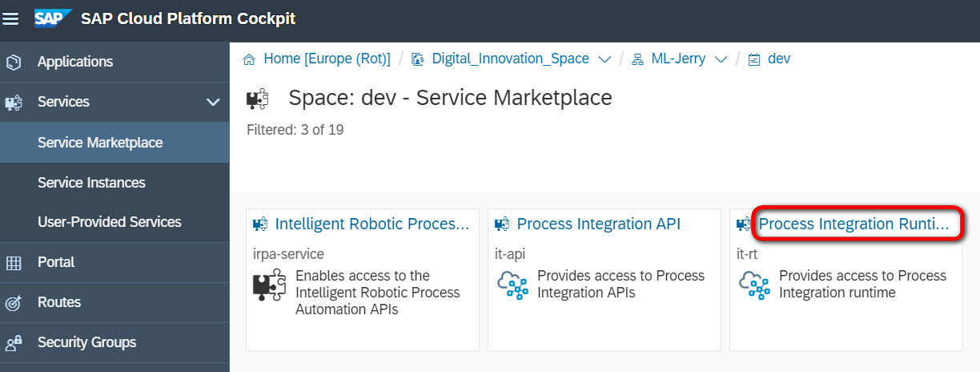980x372 pixels.
Task: Click the Process Integration API cloud icon
Action: tap(512, 285)
